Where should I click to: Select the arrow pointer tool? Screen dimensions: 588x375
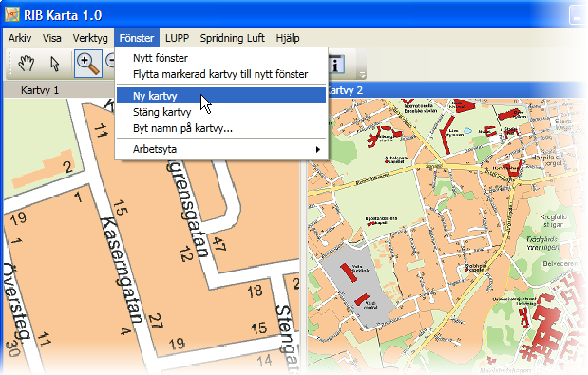[55, 63]
